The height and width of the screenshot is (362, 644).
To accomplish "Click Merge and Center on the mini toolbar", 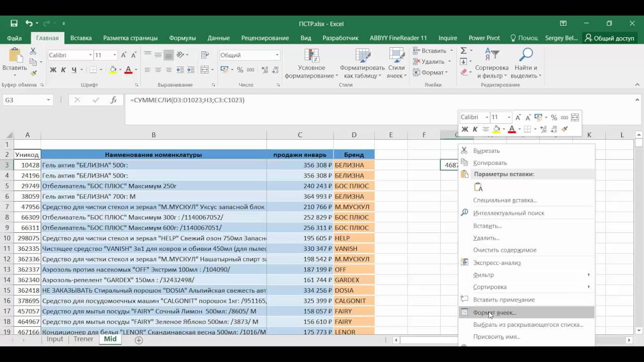I will pos(575,117).
